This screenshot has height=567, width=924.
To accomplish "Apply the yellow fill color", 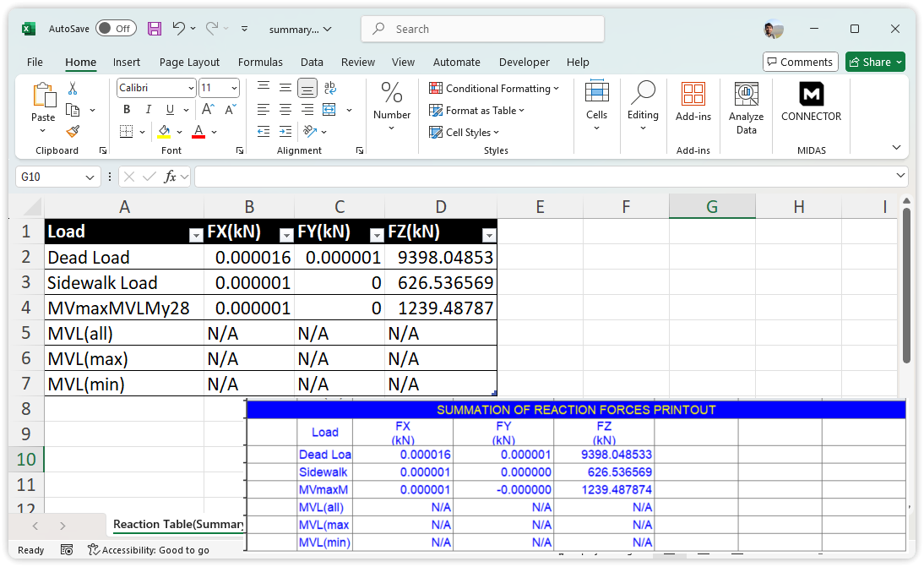I will click(165, 132).
